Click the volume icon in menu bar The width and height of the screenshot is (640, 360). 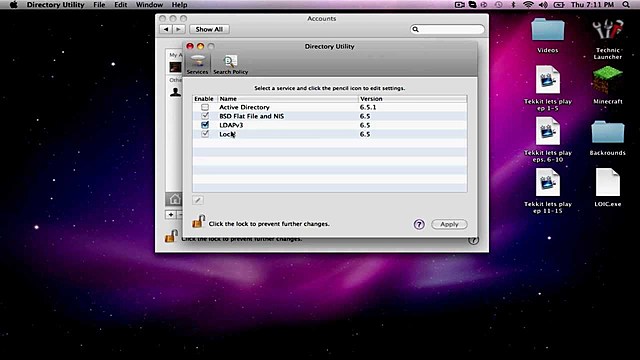coord(543,5)
